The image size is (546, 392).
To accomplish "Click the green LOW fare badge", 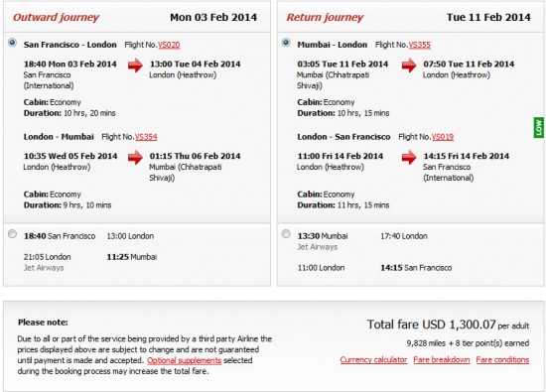I will click(x=539, y=127).
